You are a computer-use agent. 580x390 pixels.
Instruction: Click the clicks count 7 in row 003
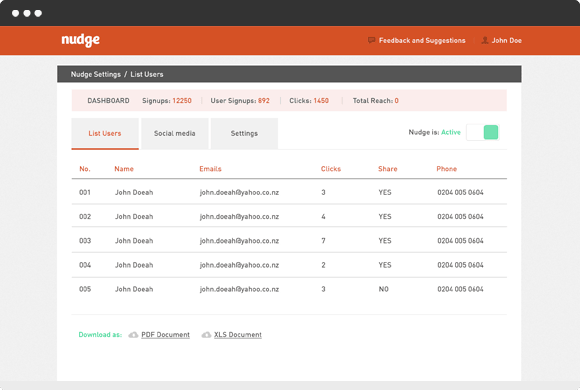323,241
